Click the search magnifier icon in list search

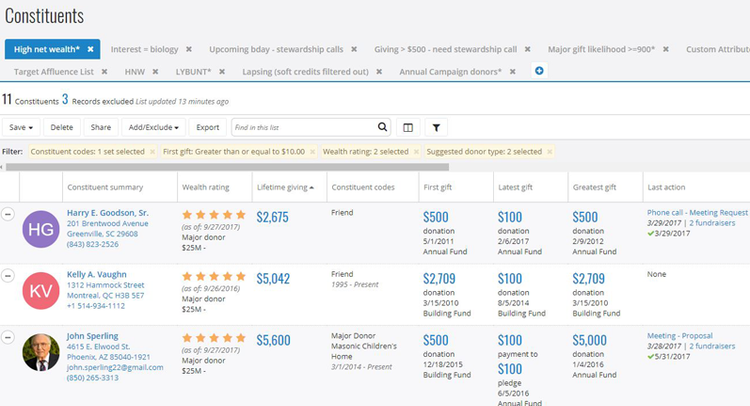coord(382,128)
